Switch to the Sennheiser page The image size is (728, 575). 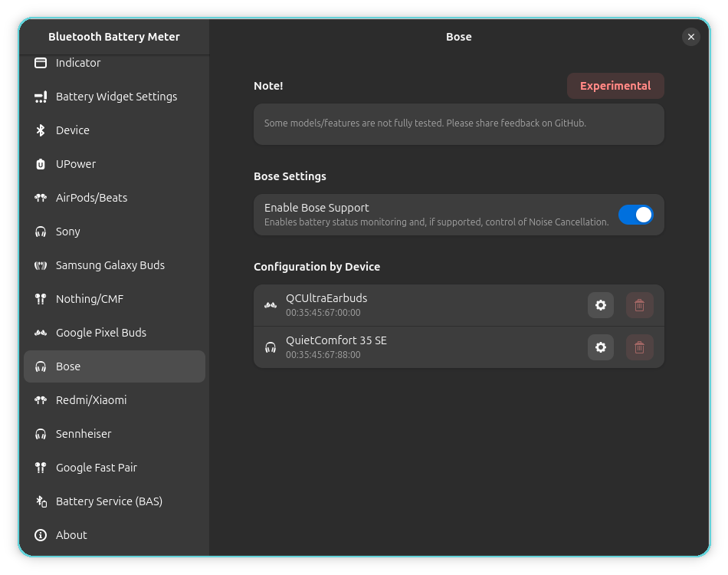114,434
